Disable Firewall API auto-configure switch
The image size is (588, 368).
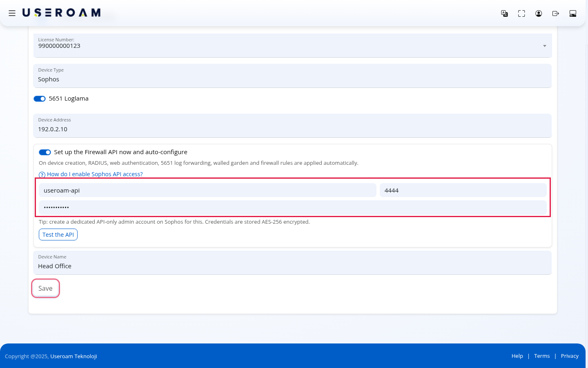pyautogui.click(x=45, y=152)
